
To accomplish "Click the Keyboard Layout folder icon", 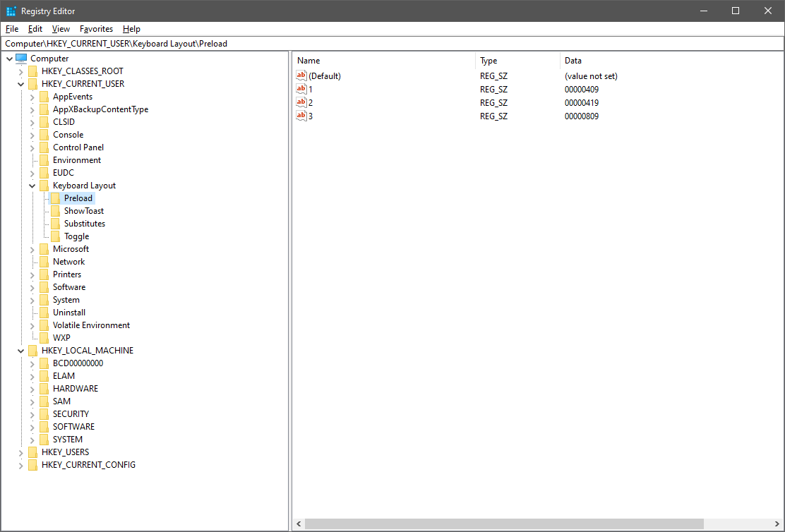I will [44, 185].
